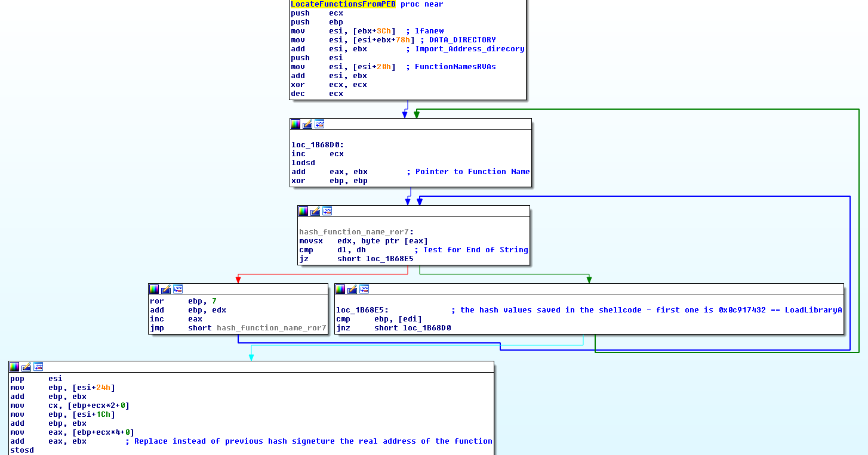Screen dimensions: 868x455
Task: Click the 'add eax, ebx' with hash signeture comment
Action: (48, 441)
